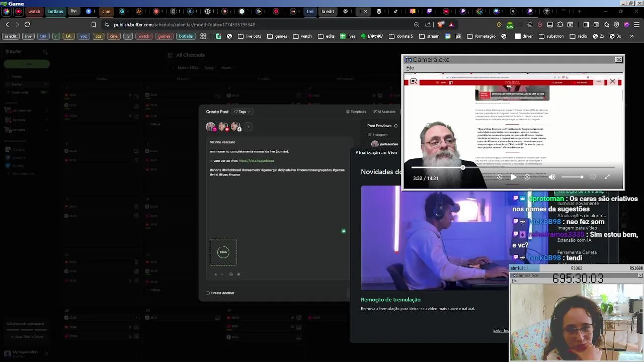
Task: Go back in browser history
Action: 8,24
